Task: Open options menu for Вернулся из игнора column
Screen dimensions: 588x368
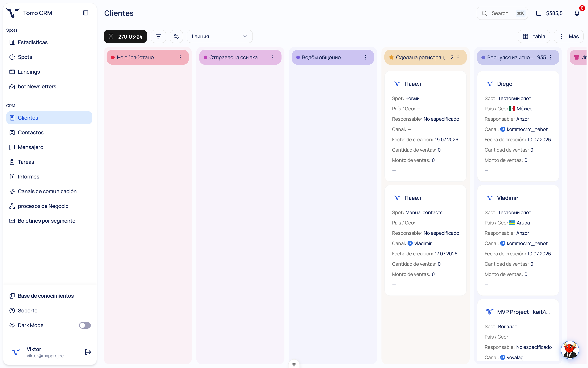Action: [551, 57]
